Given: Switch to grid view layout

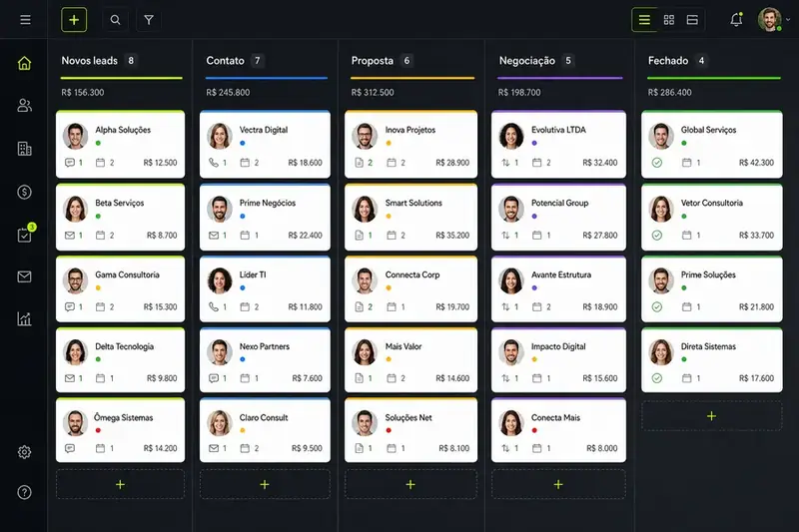Looking at the screenshot, I should pyautogui.click(x=669, y=20).
